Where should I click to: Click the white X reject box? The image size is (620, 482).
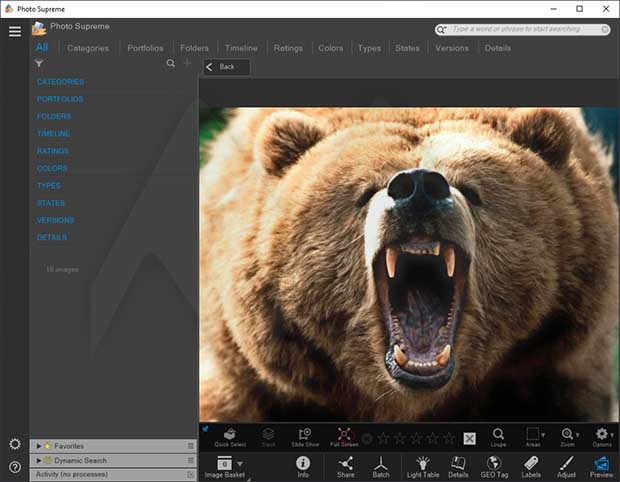(469, 439)
